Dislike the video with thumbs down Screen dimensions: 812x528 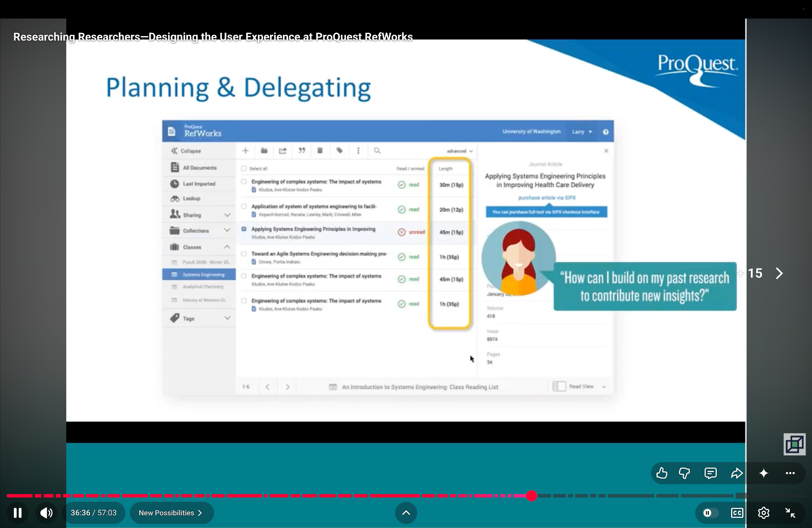click(684, 473)
